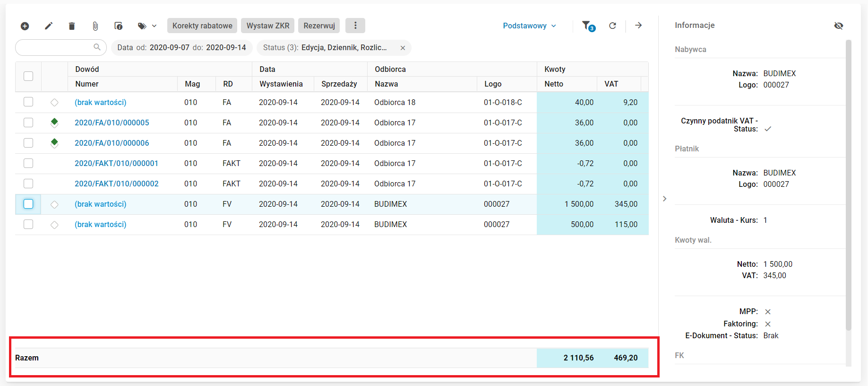The width and height of the screenshot is (868, 386).
Task: Open document 2020/FAKT/010/000001
Action: tap(117, 163)
